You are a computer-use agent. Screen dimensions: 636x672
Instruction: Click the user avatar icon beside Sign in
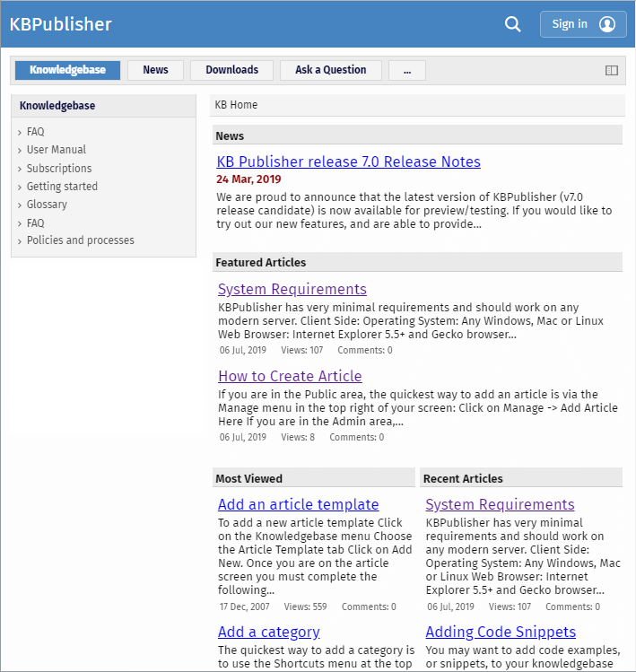(x=607, y=24)
